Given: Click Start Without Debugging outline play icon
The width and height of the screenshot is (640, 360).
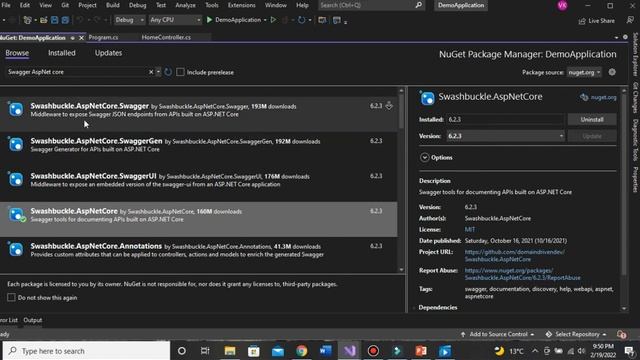Looking at the screenshot, I should (273, 20).
